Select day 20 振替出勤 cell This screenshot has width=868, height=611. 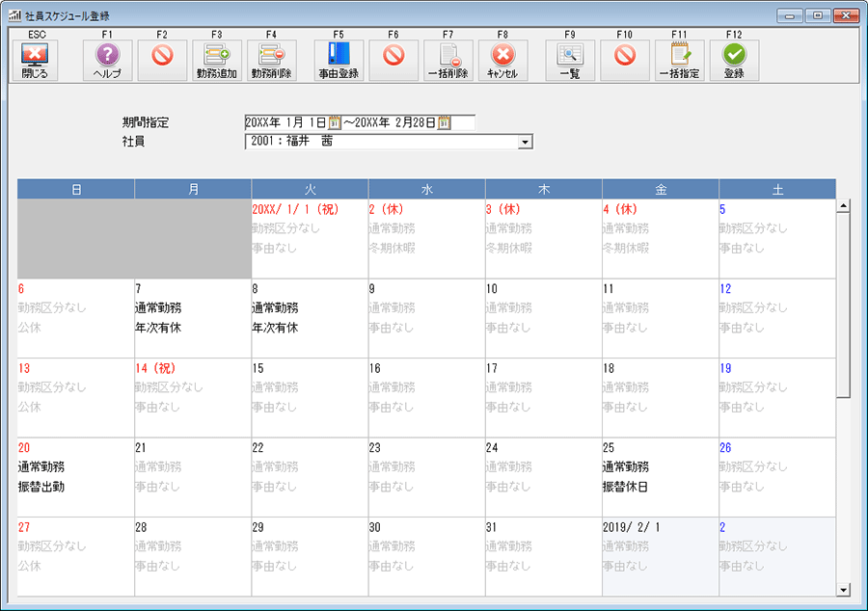[x=76, y=478]
